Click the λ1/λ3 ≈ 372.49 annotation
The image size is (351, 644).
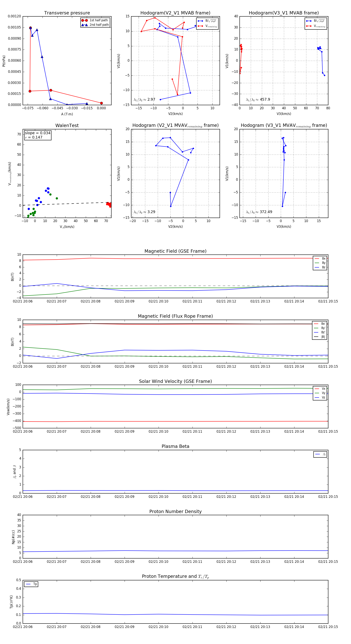tap(259, 212)
